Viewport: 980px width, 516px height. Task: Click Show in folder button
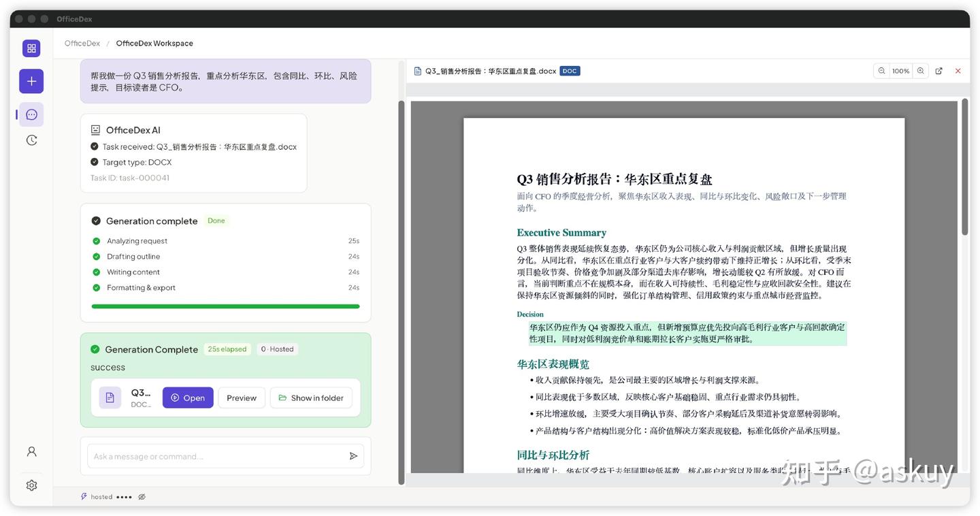pyautogui.click(x=311, y=398)
